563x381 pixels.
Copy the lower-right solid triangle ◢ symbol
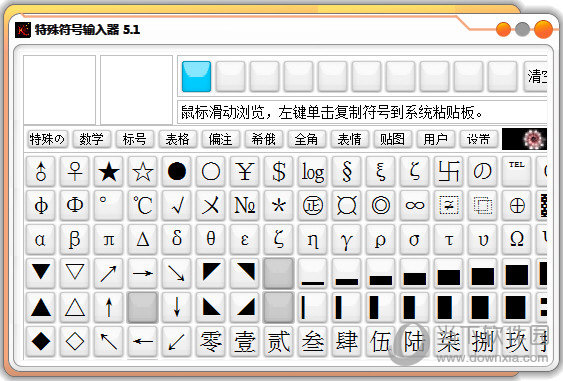(x=245, y=307)
